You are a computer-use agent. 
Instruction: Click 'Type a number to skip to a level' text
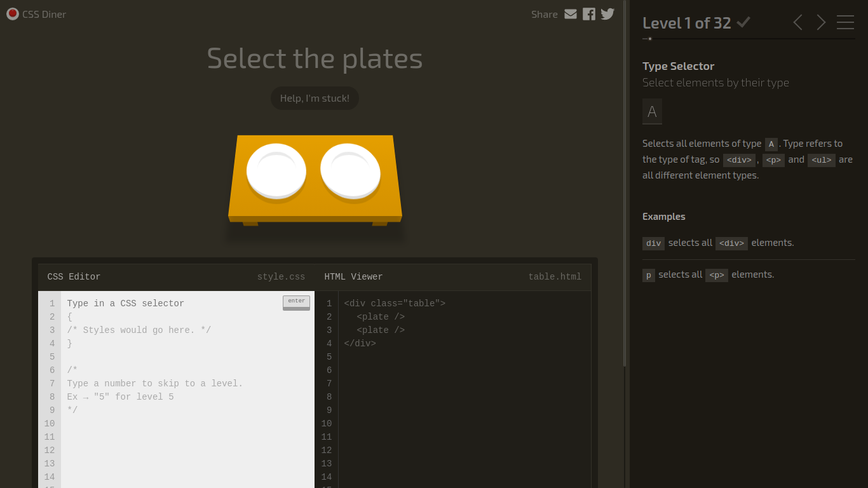155,383
